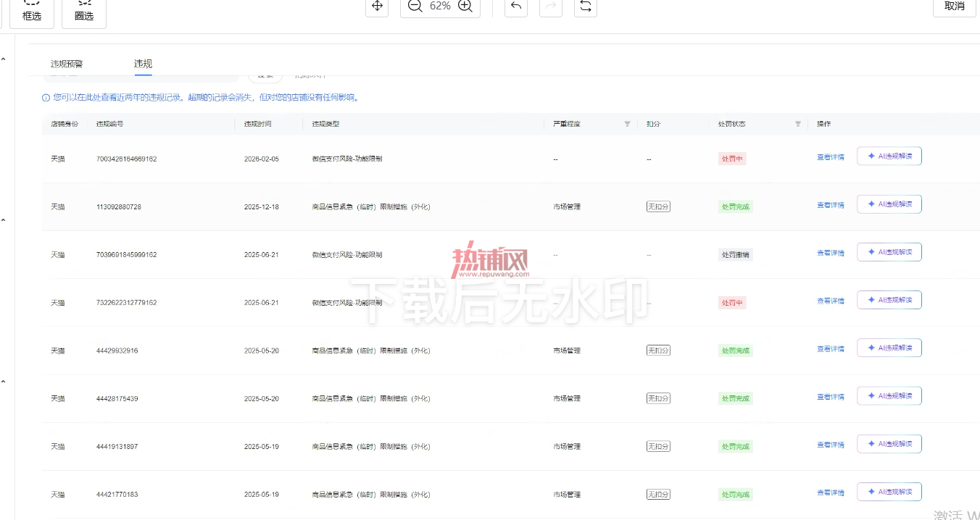Click AI违规解读 for violation 7039691845999162
The width and height of the screenshot is (980, 520).
(889, 252)
